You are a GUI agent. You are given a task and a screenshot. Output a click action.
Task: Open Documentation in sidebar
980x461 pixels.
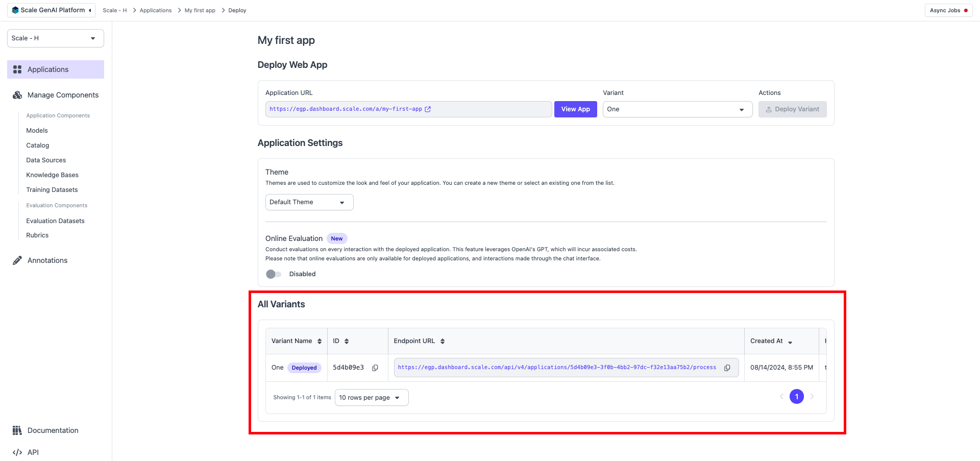point(56,430)
